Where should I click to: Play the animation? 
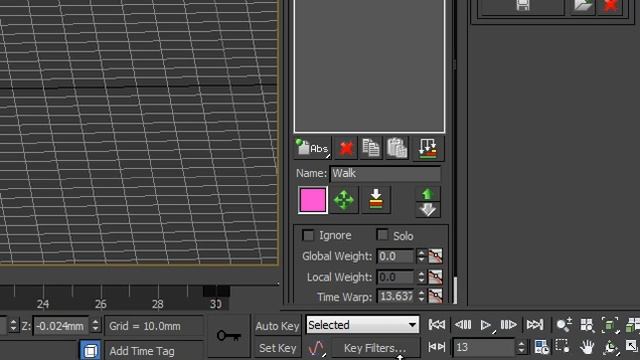click(x=486, y=325)
